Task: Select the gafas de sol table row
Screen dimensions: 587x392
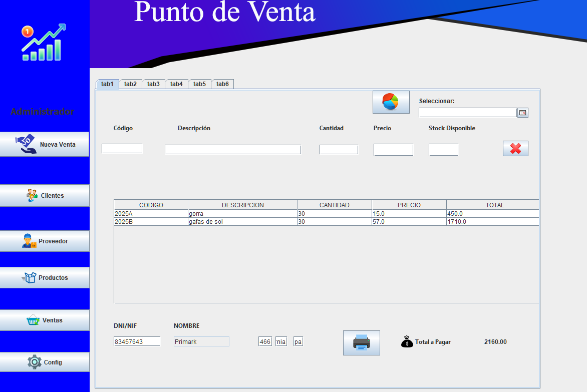Action: [x=242, y=221]
